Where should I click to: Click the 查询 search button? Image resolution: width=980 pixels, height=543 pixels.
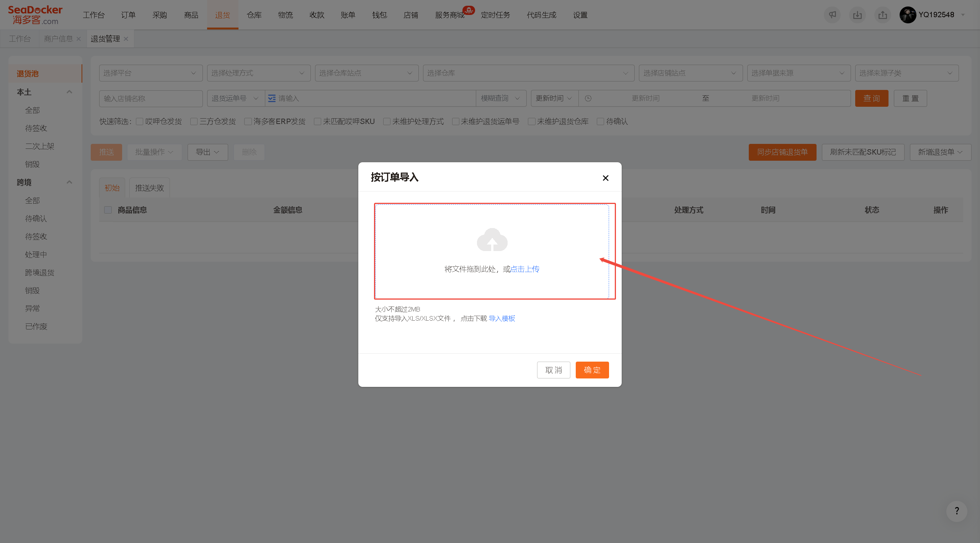click(x=872, y=98)
